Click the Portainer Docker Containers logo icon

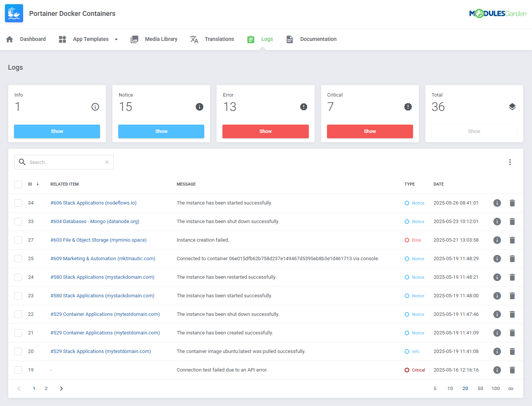coord(14,13)
